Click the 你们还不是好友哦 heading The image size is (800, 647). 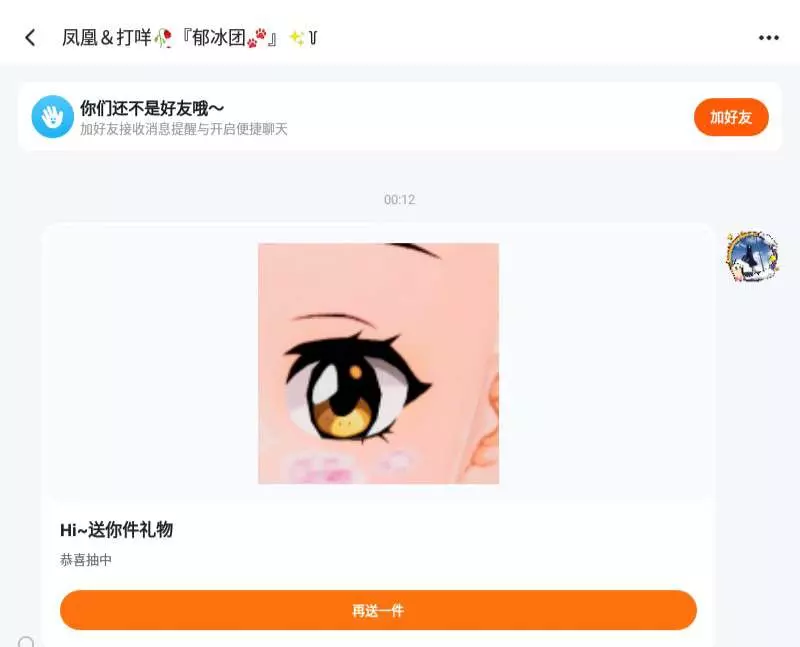152,108
